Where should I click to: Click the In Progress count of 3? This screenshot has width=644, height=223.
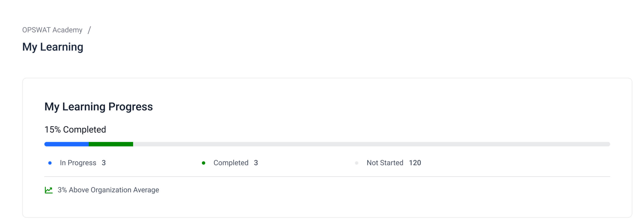point(104,163)
